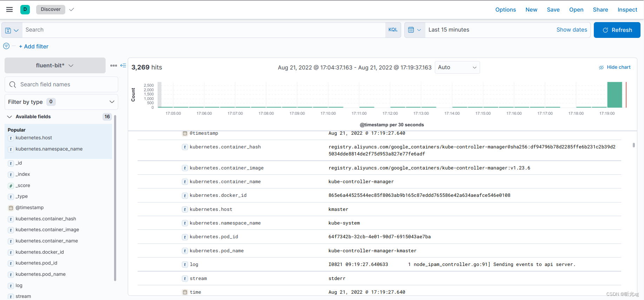The height and width of the screenshot is (300, 644).
Task: Select kubernetes.docker_id in sidebar field list
Action: [40, 252]
